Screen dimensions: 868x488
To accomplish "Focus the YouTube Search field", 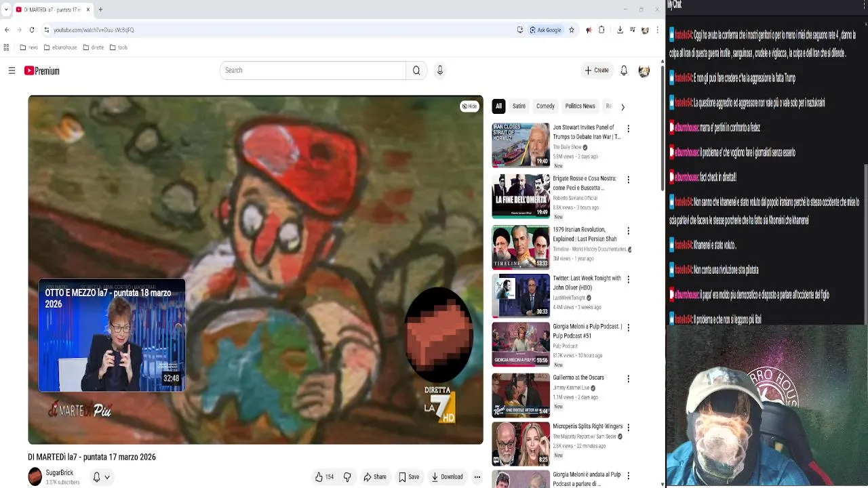I will pos(313,70).
